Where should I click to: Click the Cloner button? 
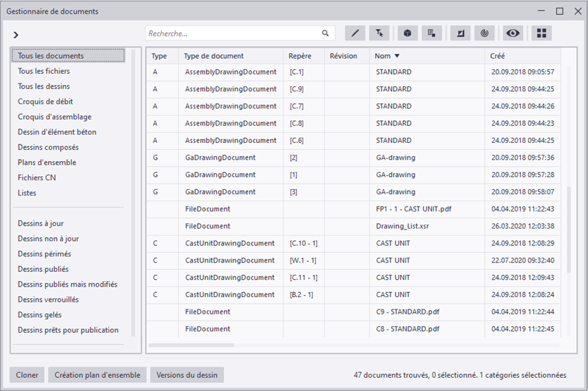click(27, 375)
